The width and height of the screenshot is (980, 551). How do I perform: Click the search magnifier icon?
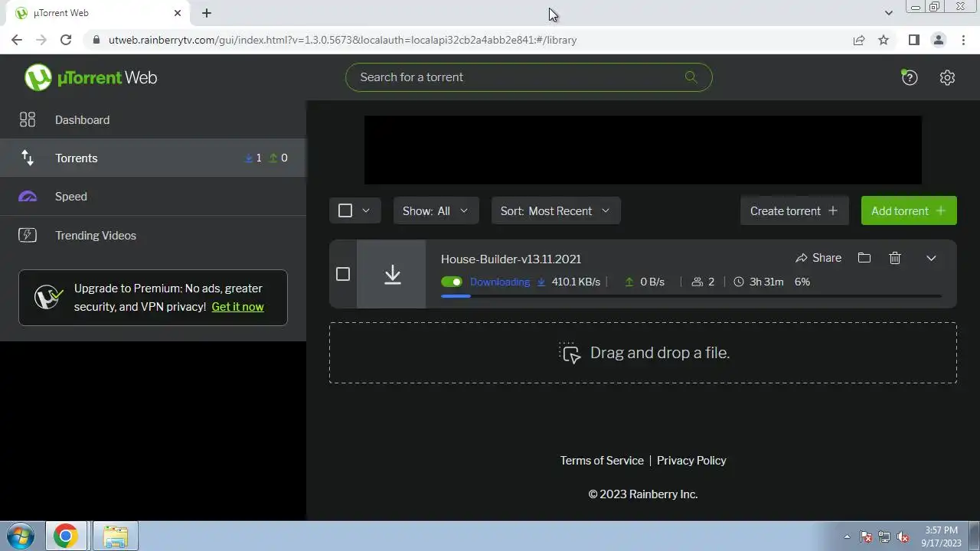tap(691, 77)
